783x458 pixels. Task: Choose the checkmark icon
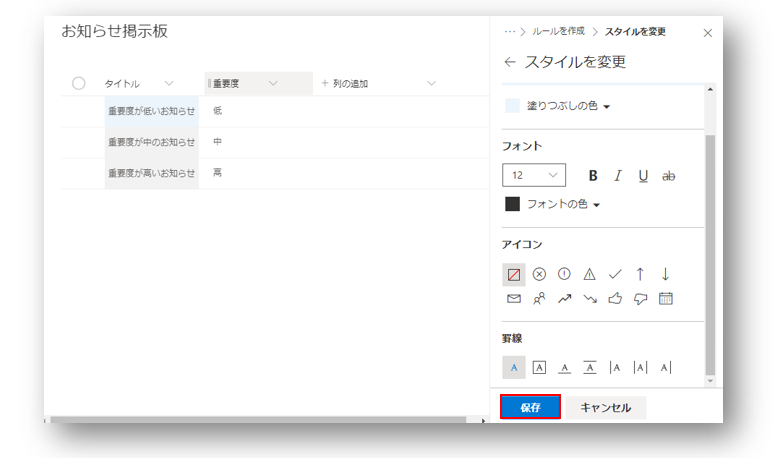point(615,274)
